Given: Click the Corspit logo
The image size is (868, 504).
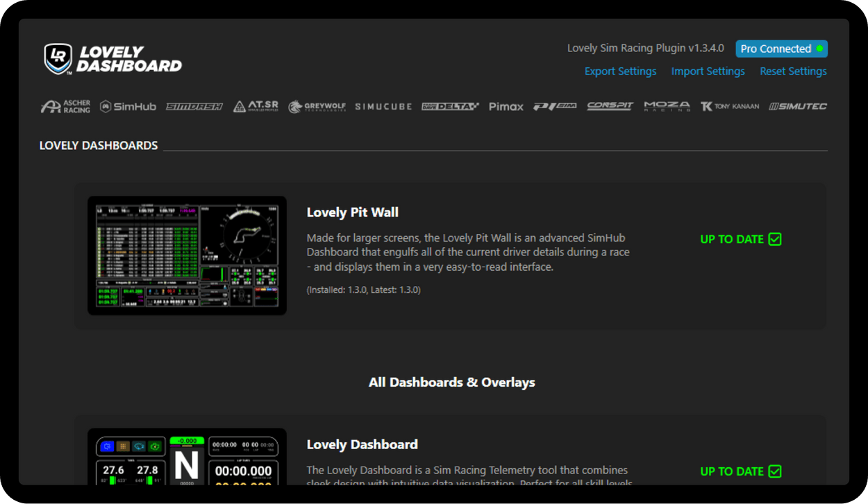Looking at the screenshot, I should click(610, 106).
